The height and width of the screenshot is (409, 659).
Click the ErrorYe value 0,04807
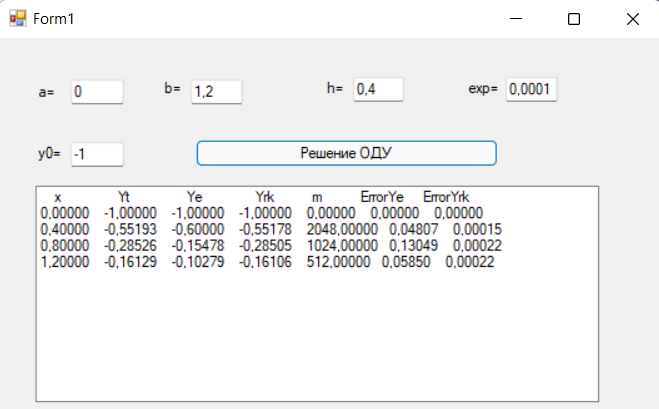coord(414,230)
